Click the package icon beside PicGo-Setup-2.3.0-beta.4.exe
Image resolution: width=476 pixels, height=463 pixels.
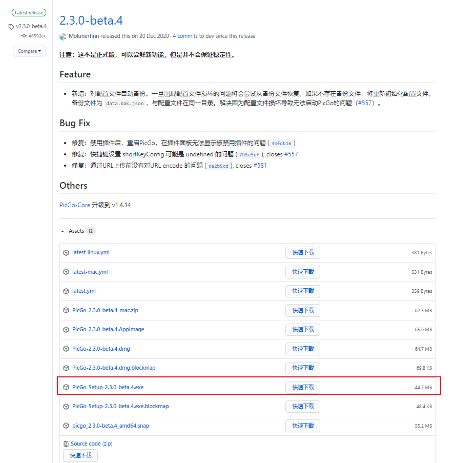pos(66,387)
